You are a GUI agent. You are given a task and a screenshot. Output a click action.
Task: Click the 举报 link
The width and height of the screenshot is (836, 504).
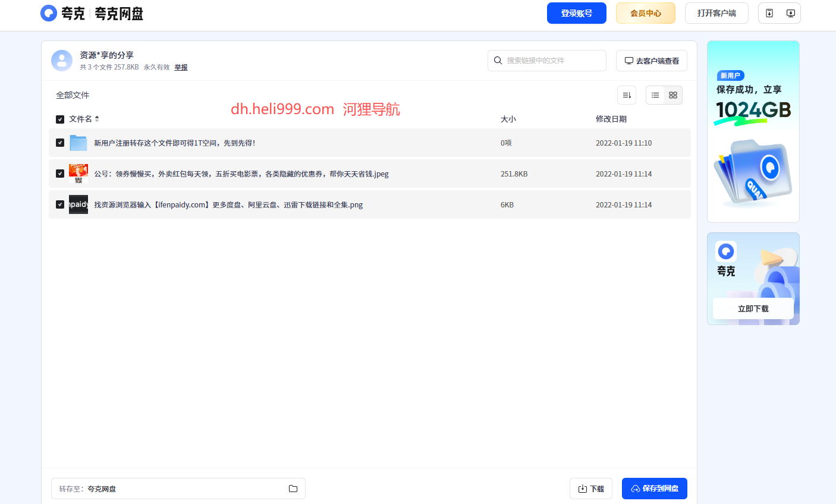(x=181, y=67)
